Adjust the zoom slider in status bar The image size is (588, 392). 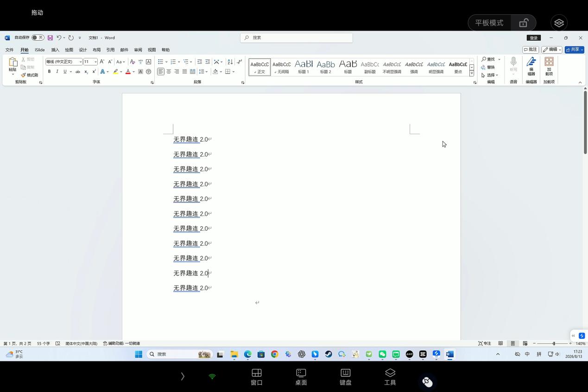click(x=554, y=343)
